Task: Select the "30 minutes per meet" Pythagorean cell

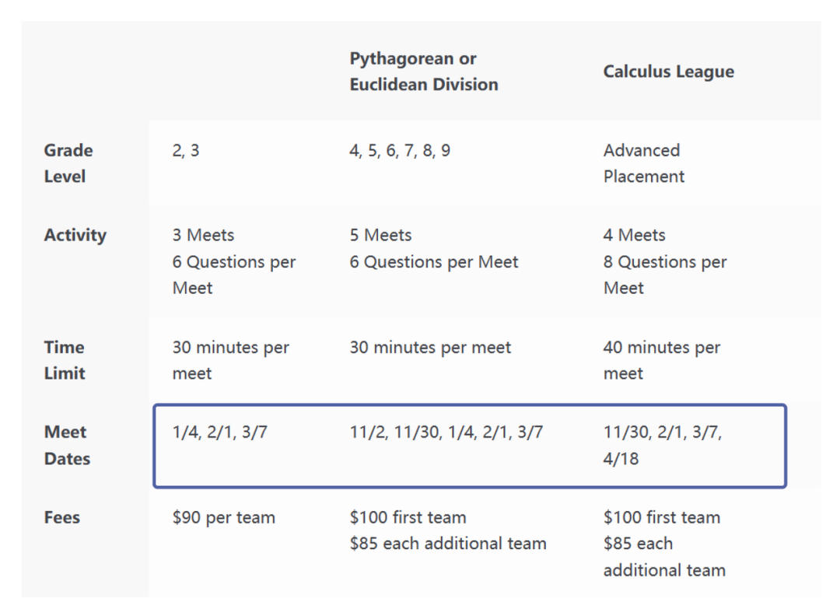Action: 430,348
